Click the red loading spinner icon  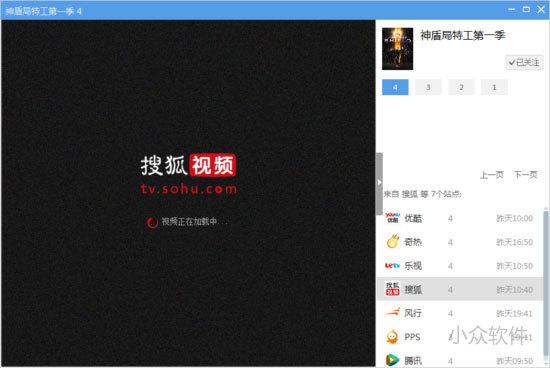coord(152,222)
